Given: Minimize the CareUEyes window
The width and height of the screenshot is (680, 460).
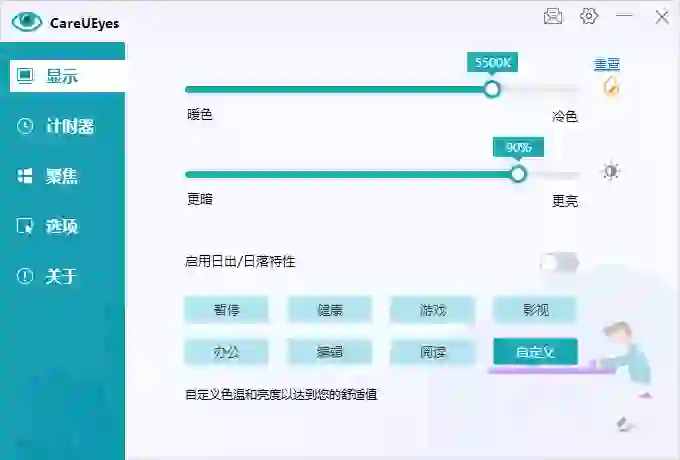Looking at the screenshot, I should [624, 16].
